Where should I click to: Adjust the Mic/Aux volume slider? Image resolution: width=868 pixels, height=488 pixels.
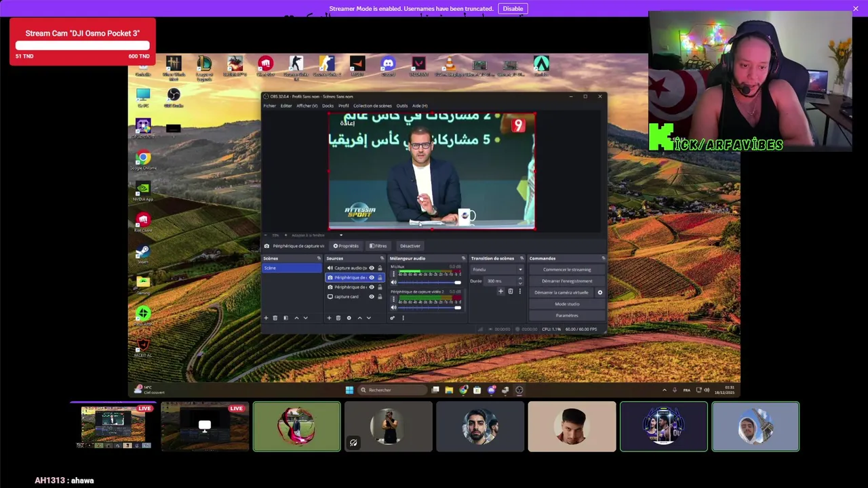430,283
